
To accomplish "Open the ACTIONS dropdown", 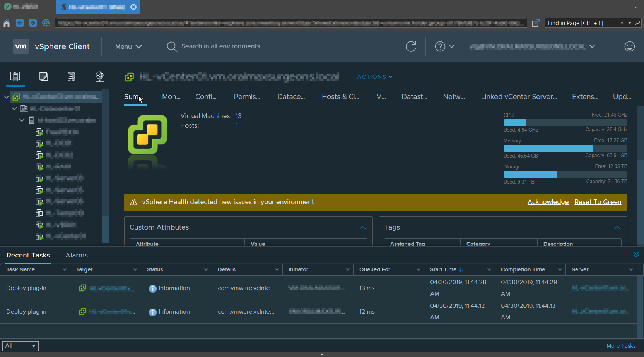I will [x=374, y=77].
